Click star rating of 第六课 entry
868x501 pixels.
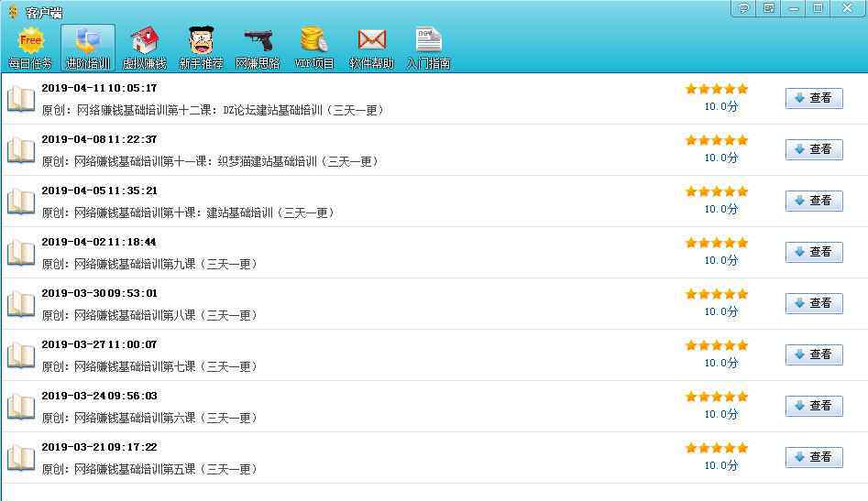[x=717, y=397]
